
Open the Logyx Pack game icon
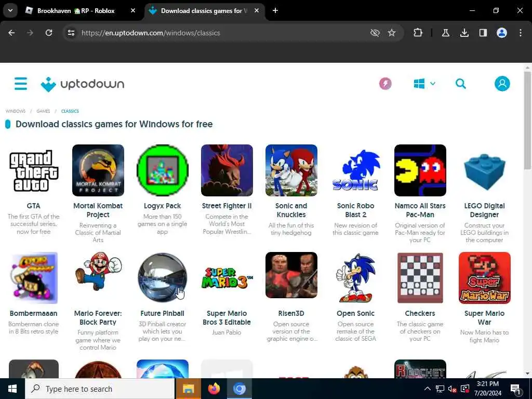coord(163,170)
